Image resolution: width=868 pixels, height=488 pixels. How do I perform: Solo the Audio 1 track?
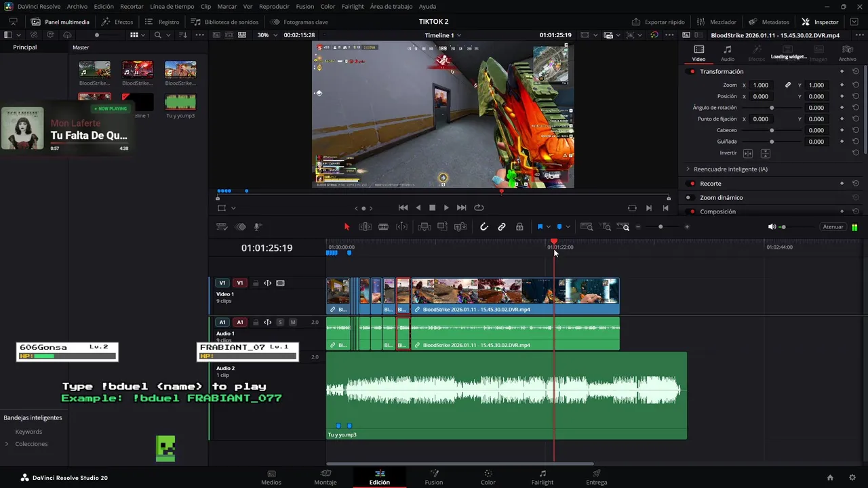click(280, 323)
